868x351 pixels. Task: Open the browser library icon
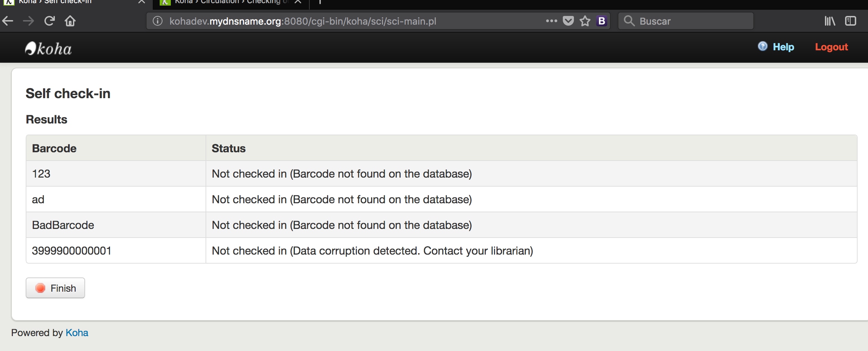[830, 21]
